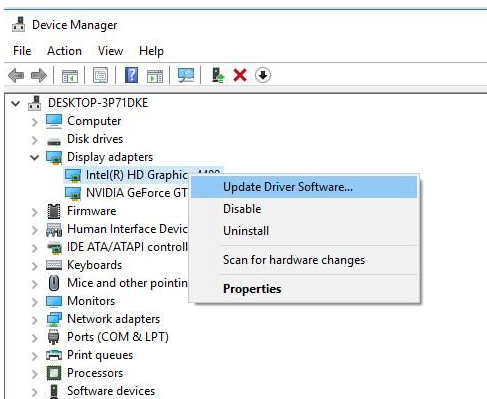Screen dimensions: 487x399
Task: Click the Processors category icon
Action: coord(54,373)
